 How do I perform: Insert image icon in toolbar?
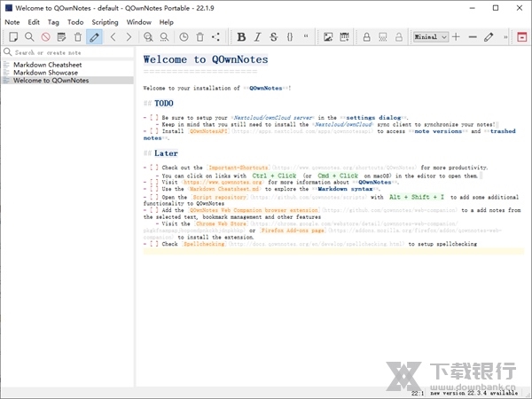(329, 37)
